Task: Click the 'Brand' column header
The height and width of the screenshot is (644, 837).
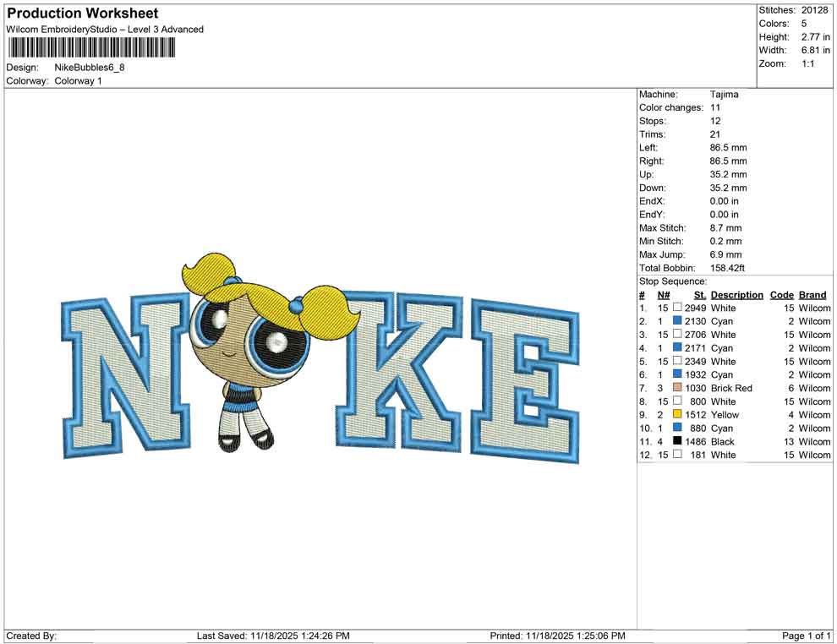Action: tap(812, 295)
